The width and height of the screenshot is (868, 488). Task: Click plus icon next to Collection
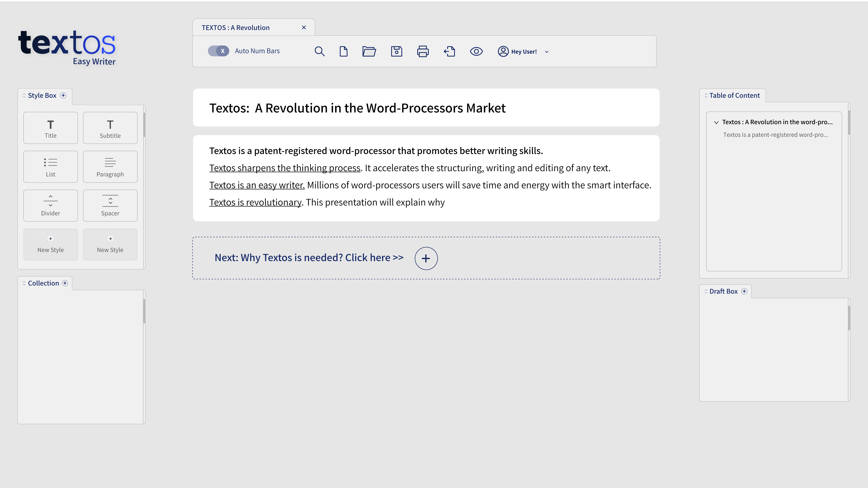(x=65, y=283)
